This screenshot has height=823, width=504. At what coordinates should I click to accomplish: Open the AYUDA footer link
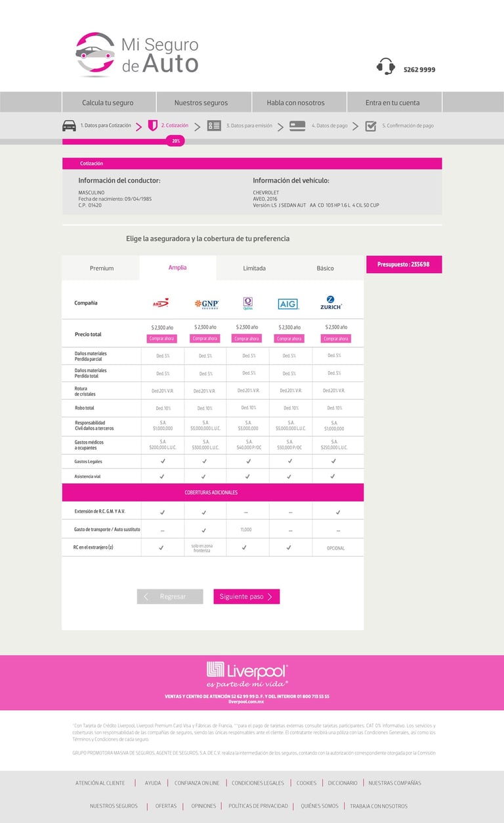(x=153, y=783)
